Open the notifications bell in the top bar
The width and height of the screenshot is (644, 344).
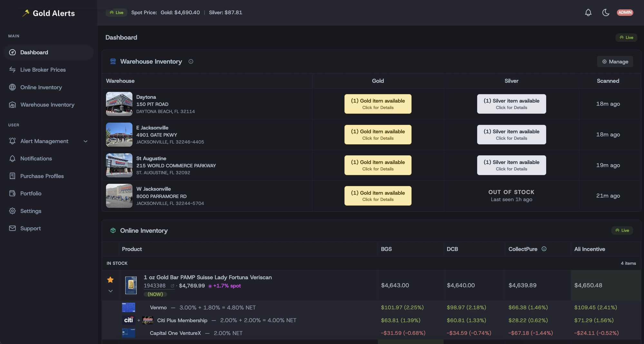pos(588,13)
